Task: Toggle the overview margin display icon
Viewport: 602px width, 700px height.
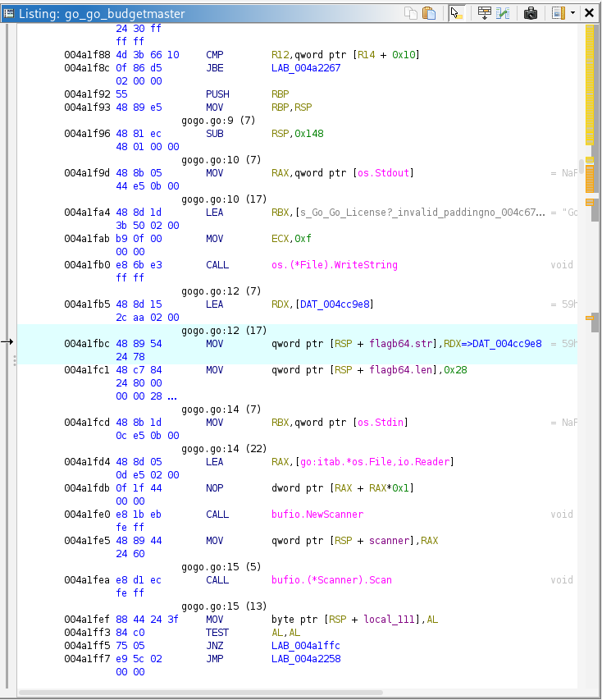Action: (558, 13)
